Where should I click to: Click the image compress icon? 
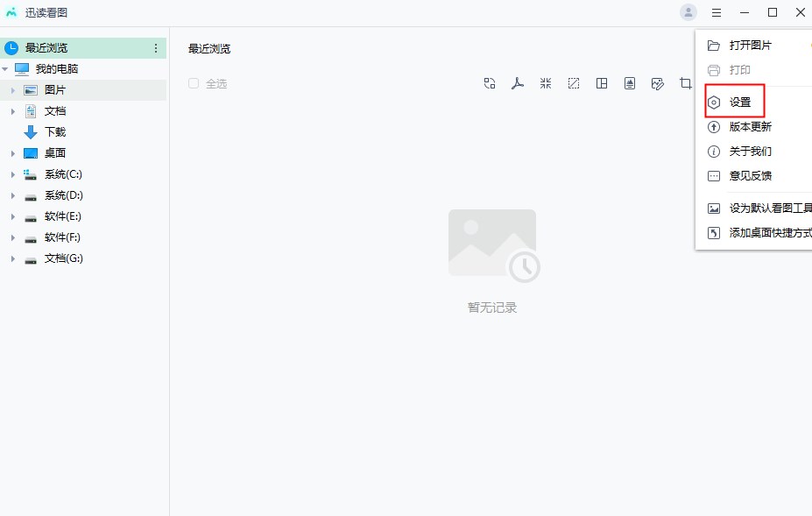pos(546,83)
